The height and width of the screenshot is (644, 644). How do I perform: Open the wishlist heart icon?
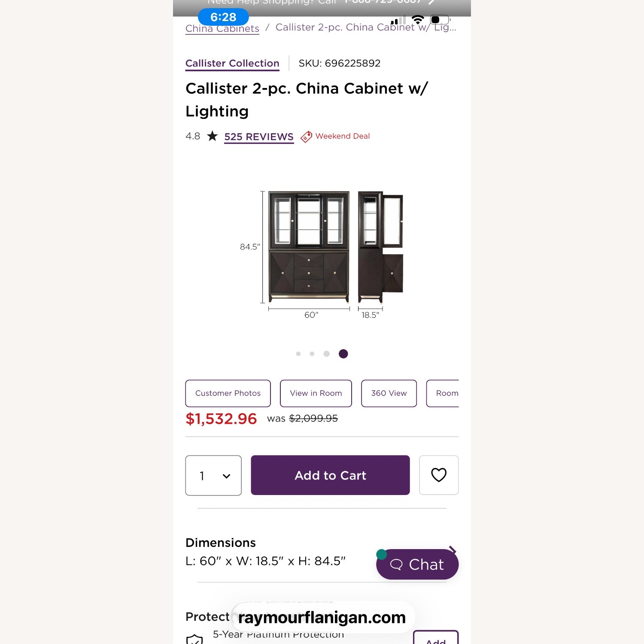pyautogui.click(x=438, y=475)
